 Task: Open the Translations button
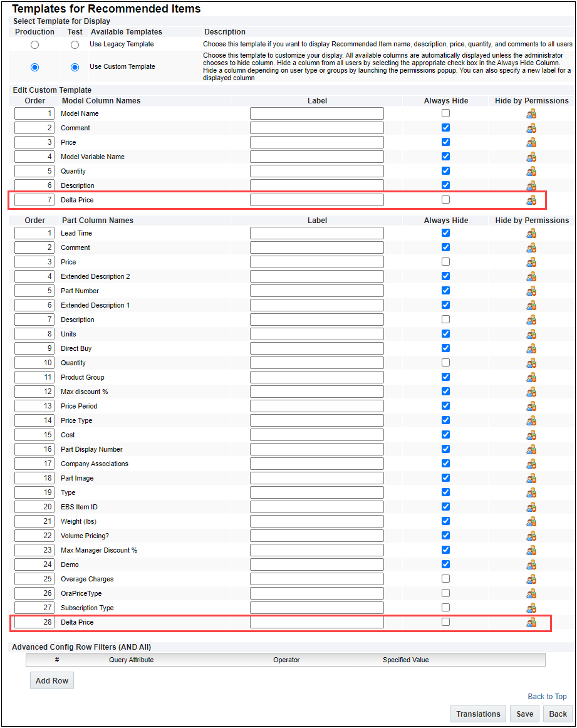[478, 714]
